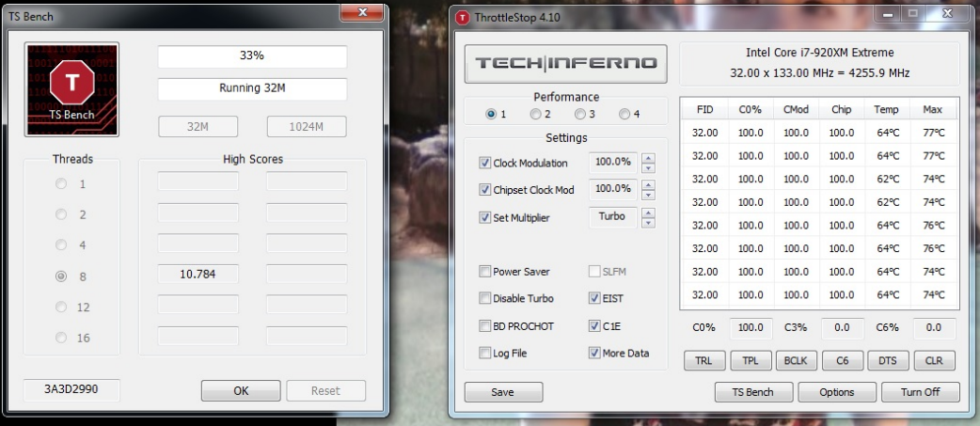The width and height of the screenshot is (980, 426).
Task: Toggle the Chipset Clock Mod checkbox
Action: point(484,190)
